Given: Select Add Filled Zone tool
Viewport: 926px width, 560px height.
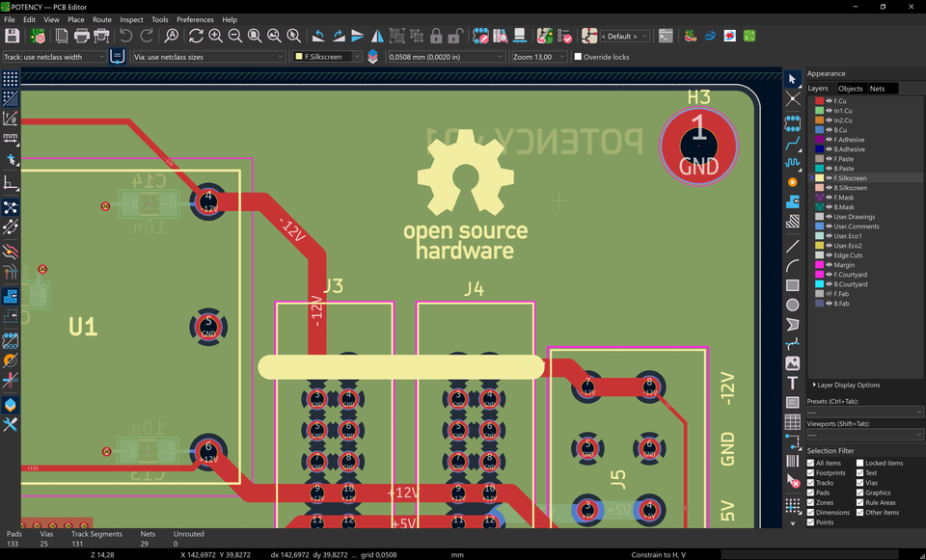Looking at the screenshot, I should (793, 202).
